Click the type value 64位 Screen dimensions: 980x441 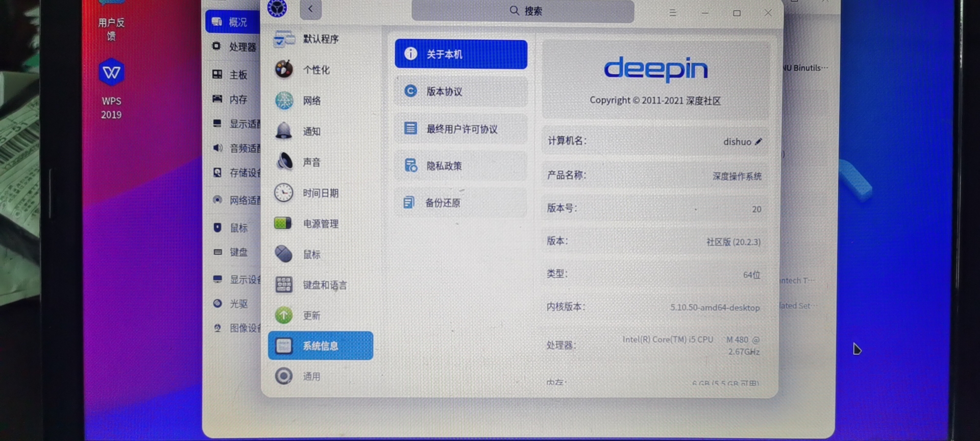point(752,275)
